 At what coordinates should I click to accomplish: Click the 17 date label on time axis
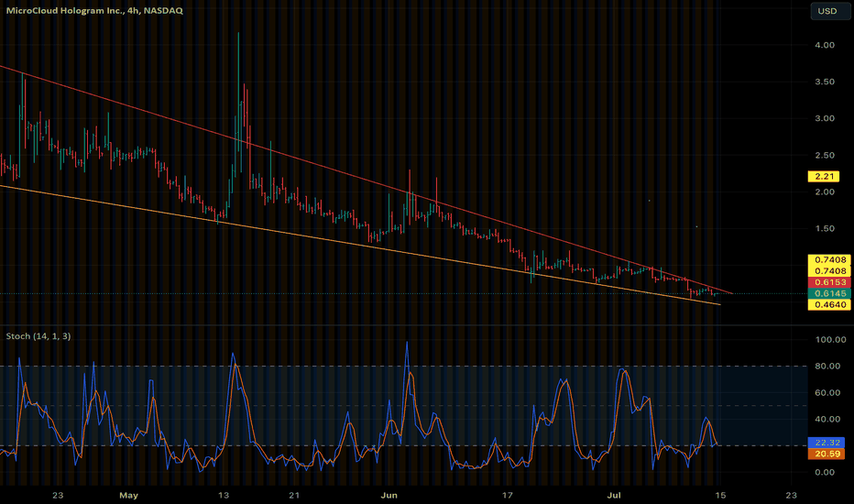[507, 495]
